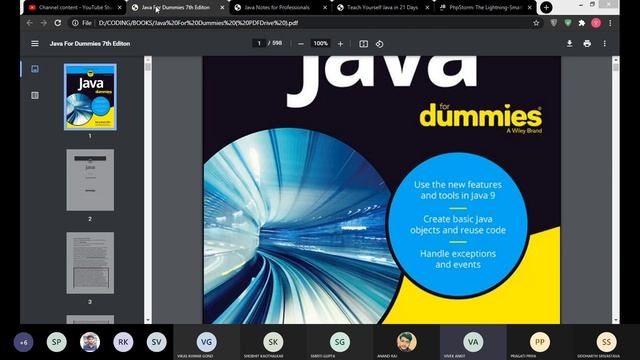This screenshot has height=360, width=640.
Task: Close the Channel content YouTube tab
Action: [120, 7]
